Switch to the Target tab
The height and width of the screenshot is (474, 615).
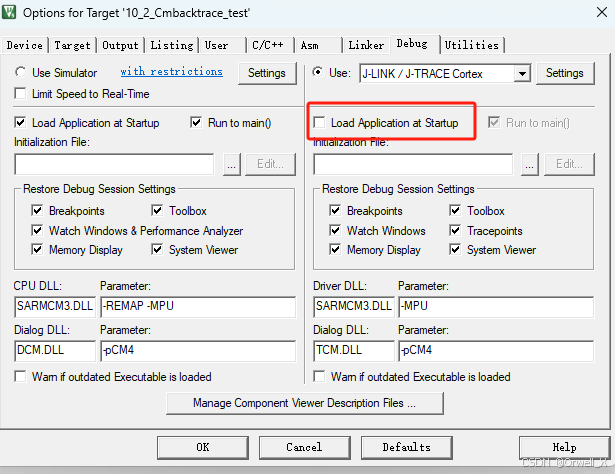pyautogui.click(x=72, y=45)
